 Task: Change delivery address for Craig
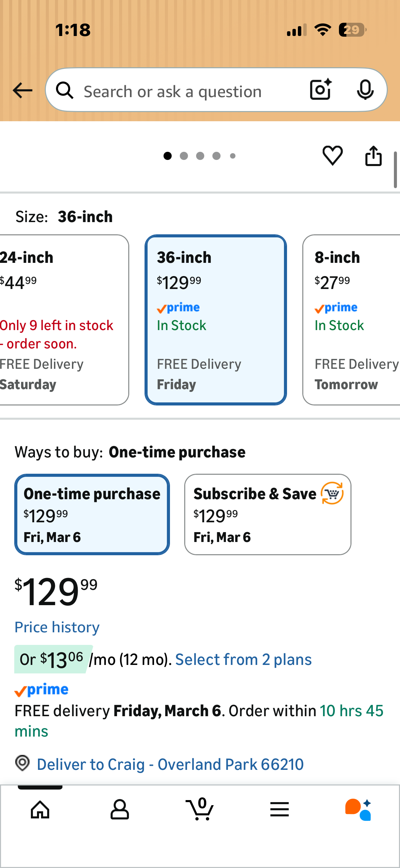170,764
